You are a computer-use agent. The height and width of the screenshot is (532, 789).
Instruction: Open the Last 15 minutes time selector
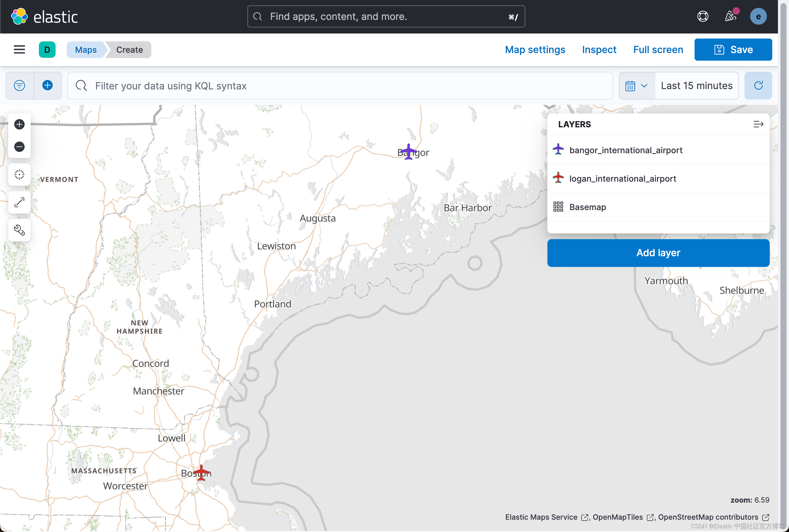click(x=696, y=86)
